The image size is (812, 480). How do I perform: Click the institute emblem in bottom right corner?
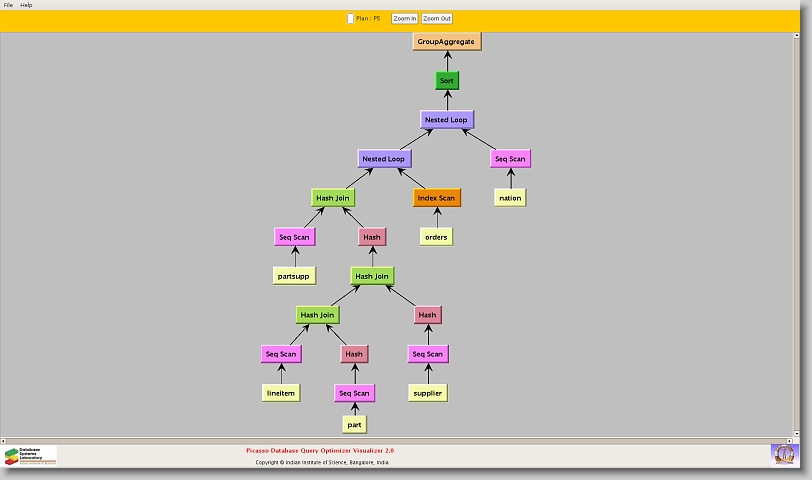[785, 454]
